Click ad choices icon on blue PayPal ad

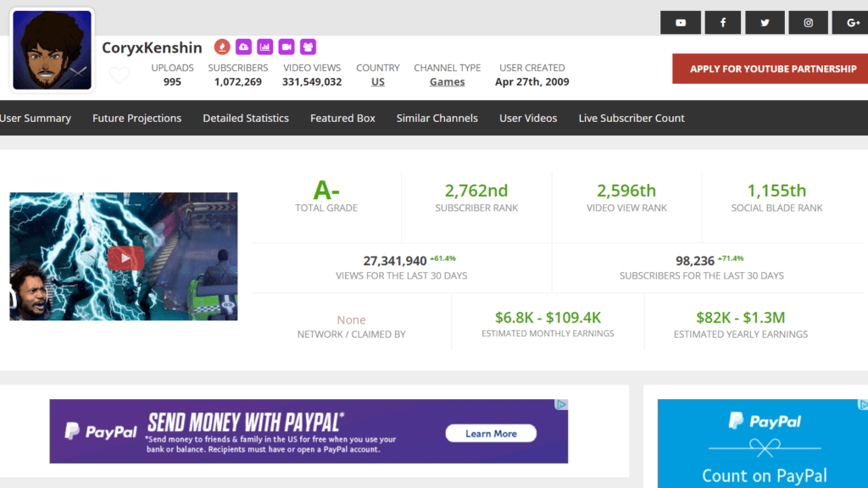click(x=863, y=405)
